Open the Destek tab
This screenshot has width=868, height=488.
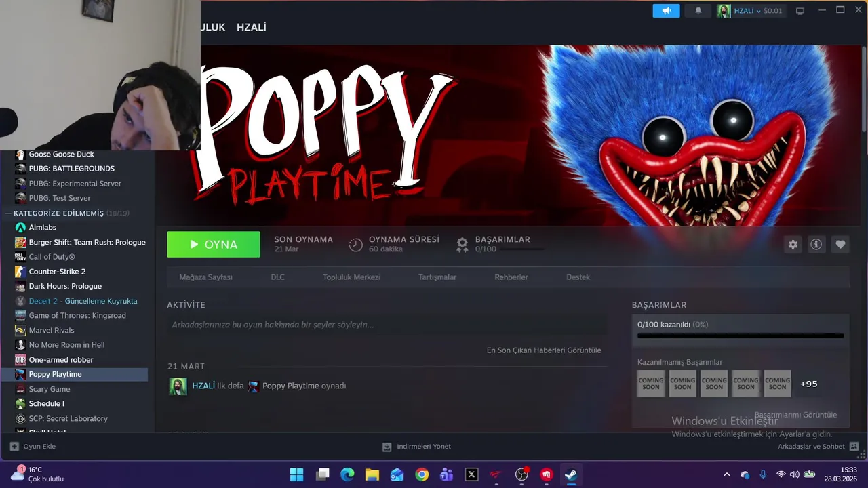pyautogui.click(x=578, y=277)
